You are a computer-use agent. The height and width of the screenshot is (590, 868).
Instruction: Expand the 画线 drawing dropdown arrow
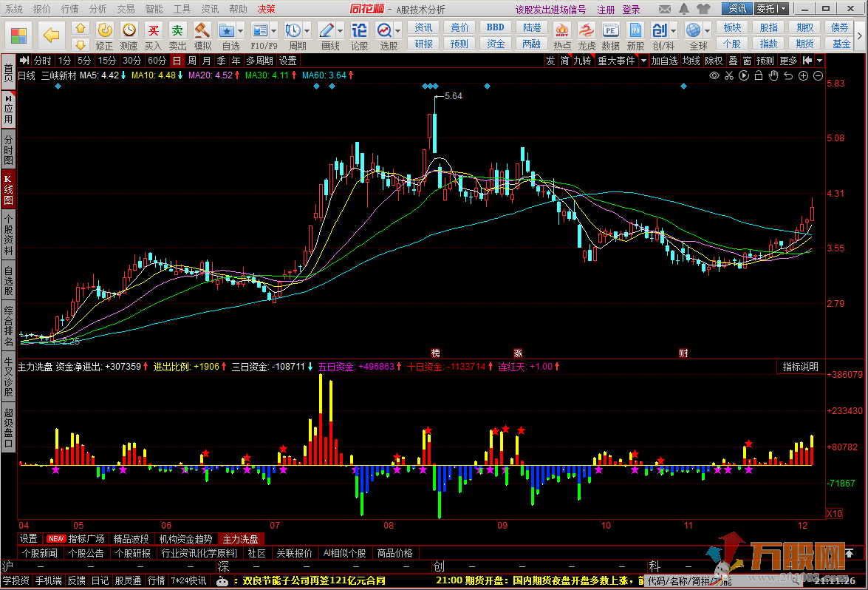coord(341,31)
